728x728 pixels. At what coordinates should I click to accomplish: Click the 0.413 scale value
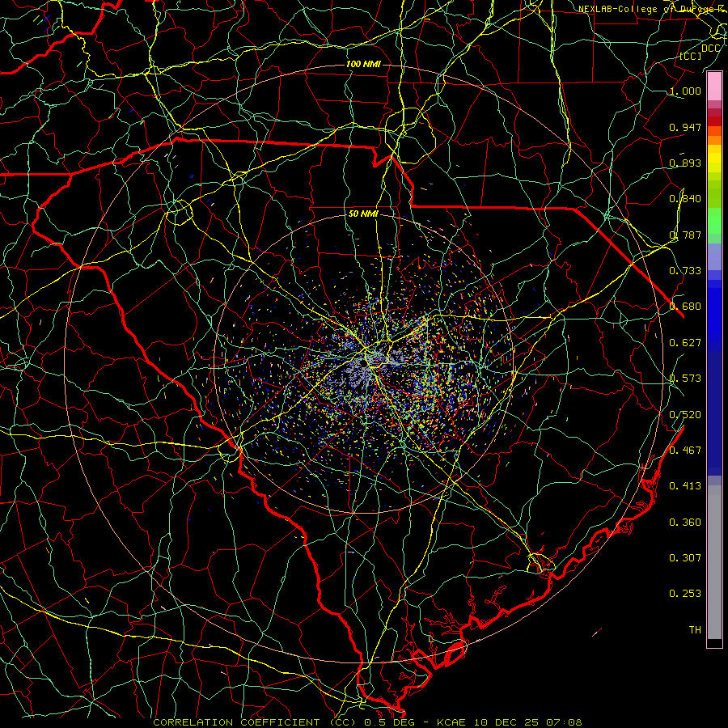tap(685, 486)
